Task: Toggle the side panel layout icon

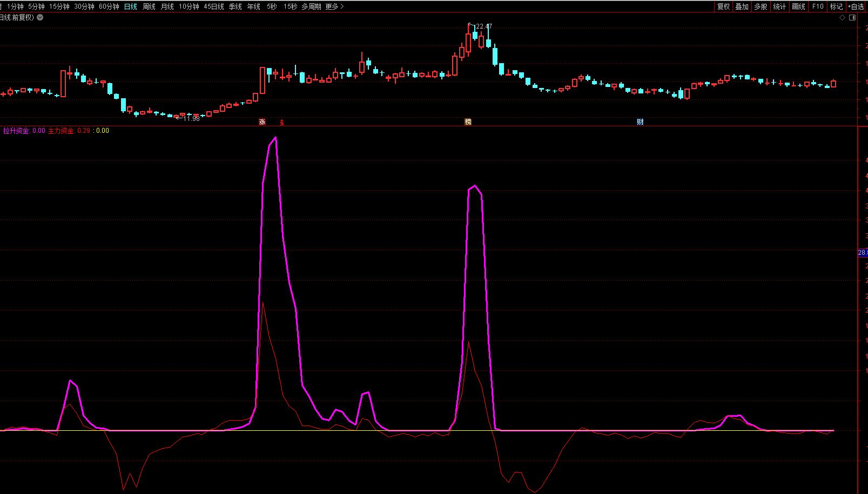Action: point(852,17)
